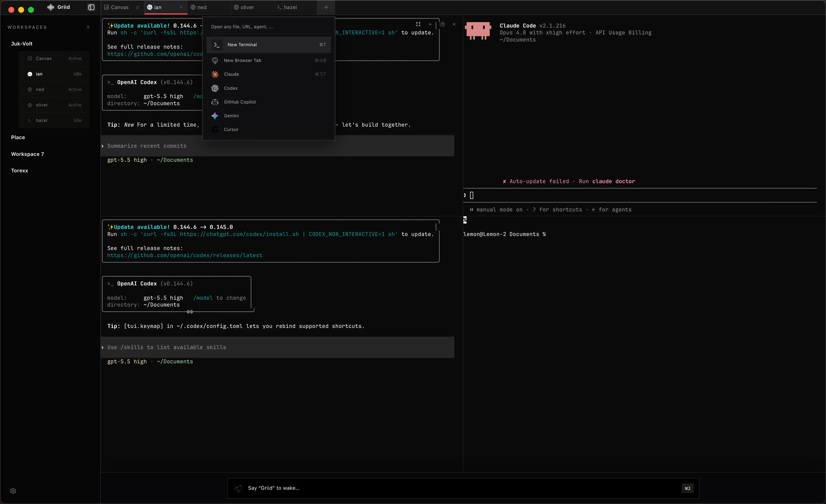Screen dimensions: 826x504
Task: Click the globe icon beside New Browser Tab
Action: coord(215,60)
